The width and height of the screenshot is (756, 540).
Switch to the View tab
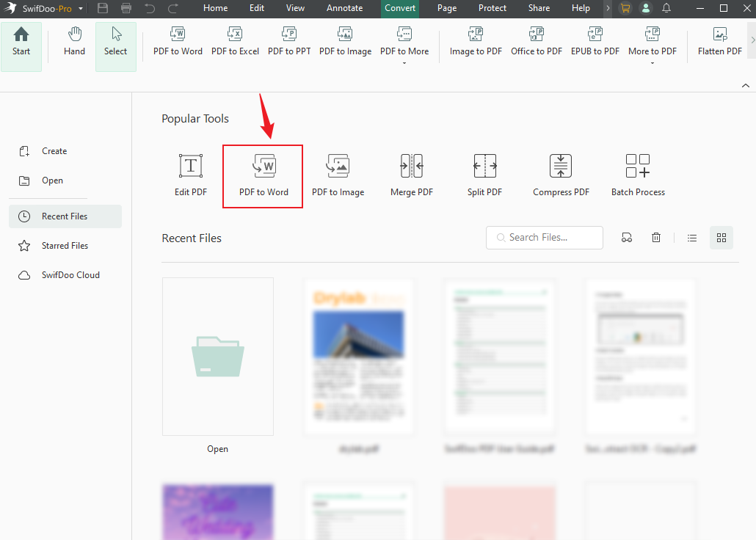(295, 8)
